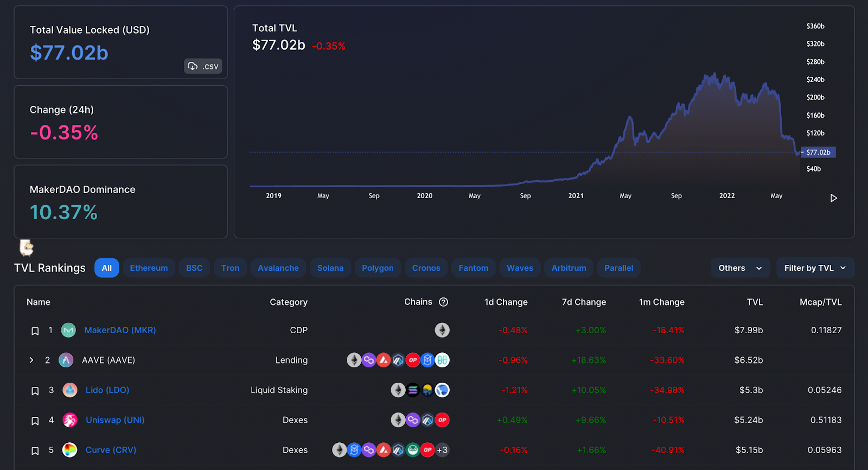Click the Ethereum chain icon in Curve row
This screenshot has height=470, width=868.
[340, 450]
